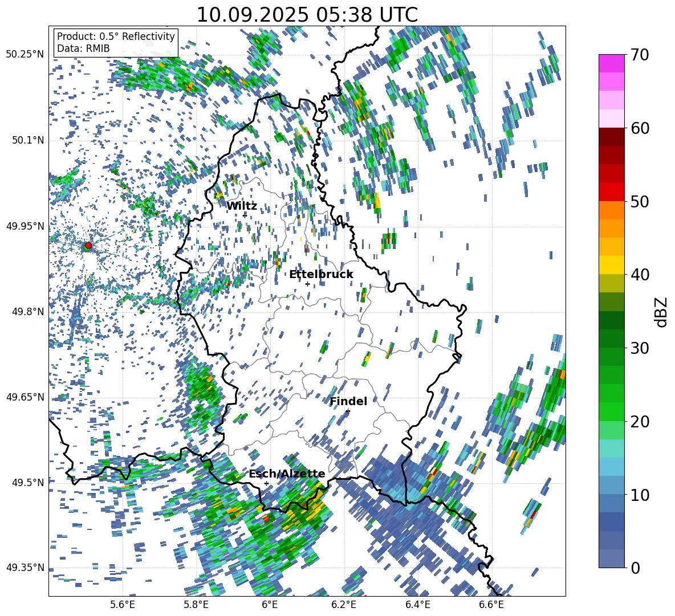Click the colorbar tick label 0
675x616 pixels.
point(635,568)
